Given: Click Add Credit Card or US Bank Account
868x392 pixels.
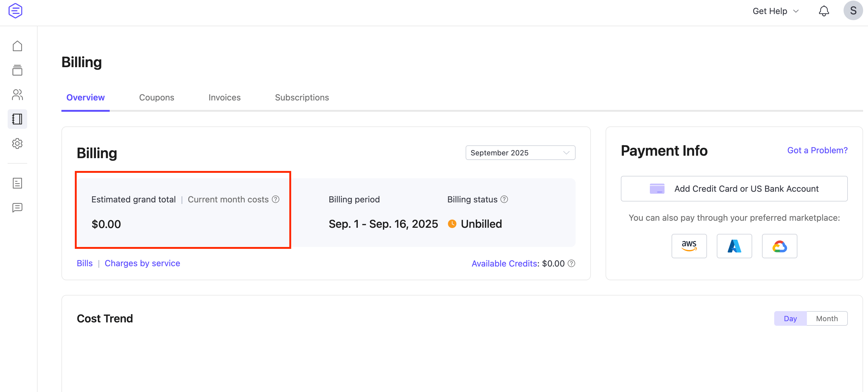Looking at the screenshot, I should [734, 189].
